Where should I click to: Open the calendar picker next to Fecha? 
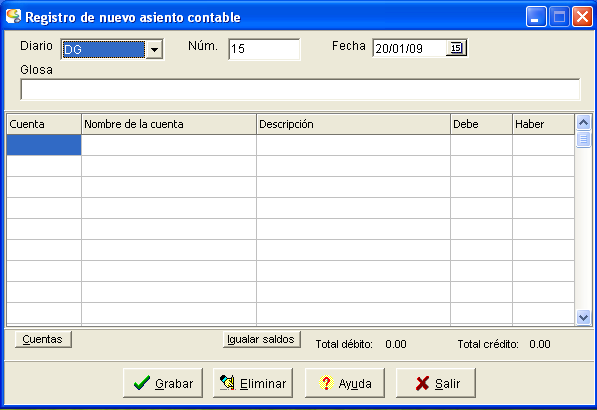(x=456, y=48)
